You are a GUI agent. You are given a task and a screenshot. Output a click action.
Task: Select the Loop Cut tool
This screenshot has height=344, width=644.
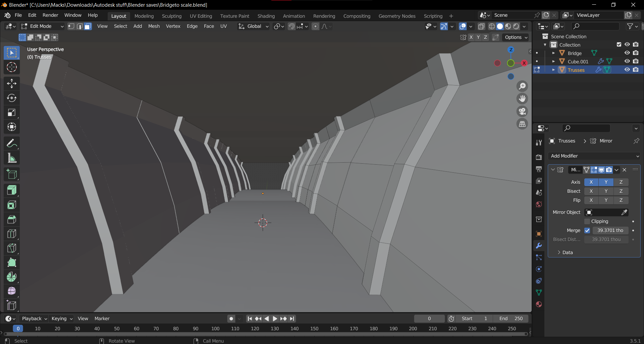coord(12,234)
